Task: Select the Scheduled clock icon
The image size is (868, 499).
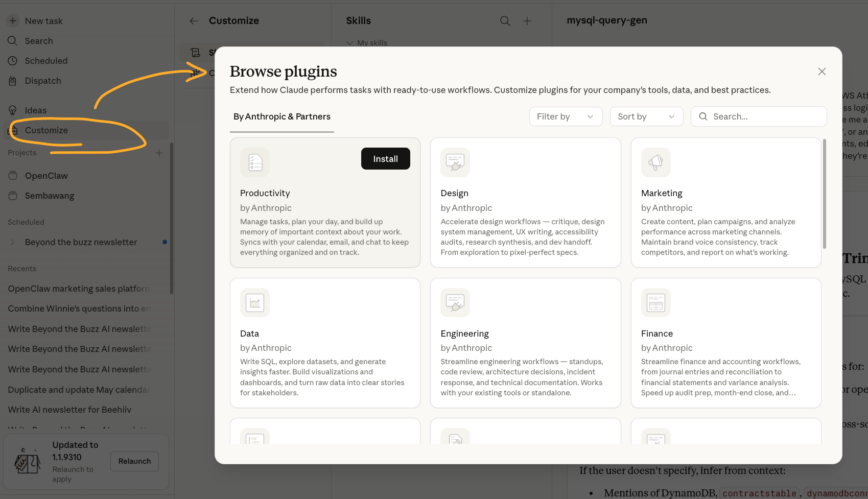Action: [x=12, y=60]
